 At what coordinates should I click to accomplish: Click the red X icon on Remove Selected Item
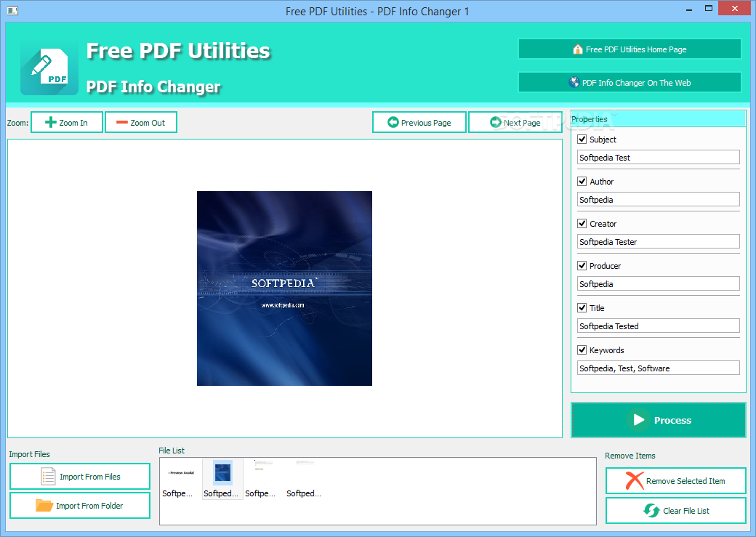[634, 480]
